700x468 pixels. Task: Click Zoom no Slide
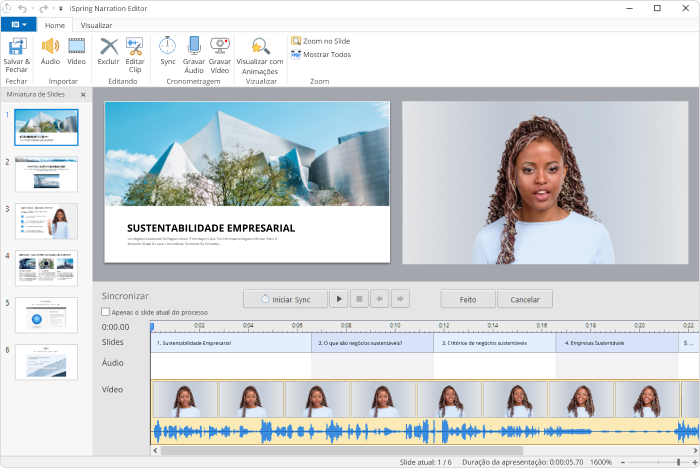321,41
